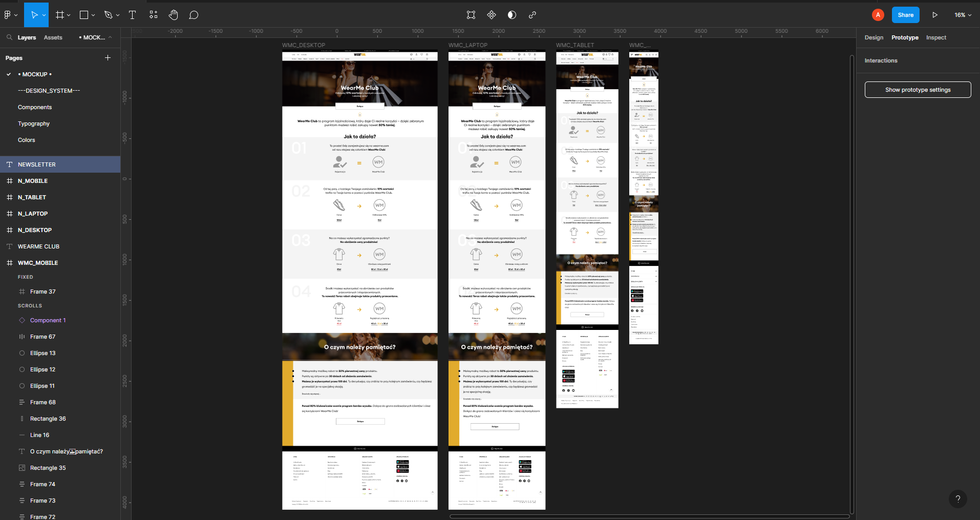Collapse the MOCK... pages dropdown
The width and height of the screenshot is (980, 520).
(95, 37)
